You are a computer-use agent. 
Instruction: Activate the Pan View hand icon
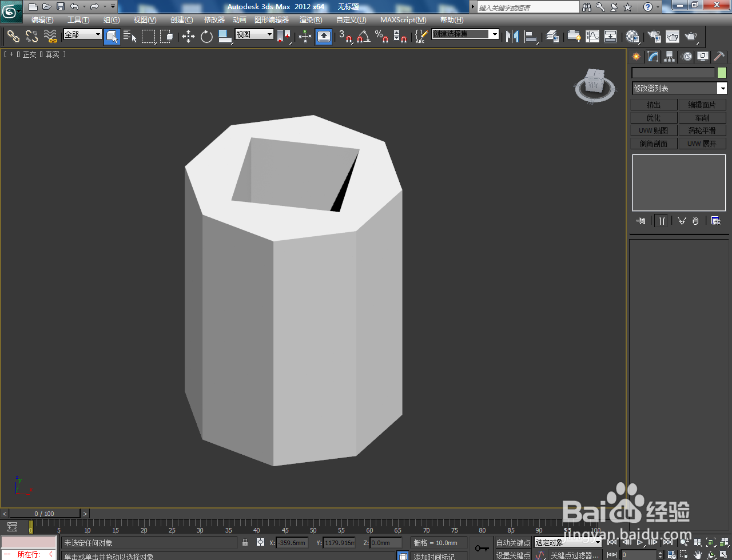click(698, 554)
